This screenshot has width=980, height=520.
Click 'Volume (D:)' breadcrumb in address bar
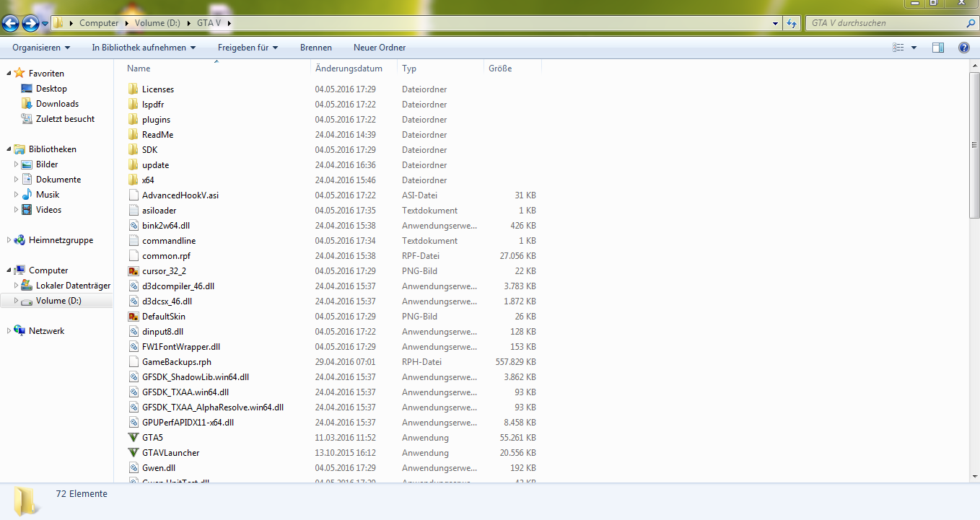pyautogui.click(x=157, y=23)
